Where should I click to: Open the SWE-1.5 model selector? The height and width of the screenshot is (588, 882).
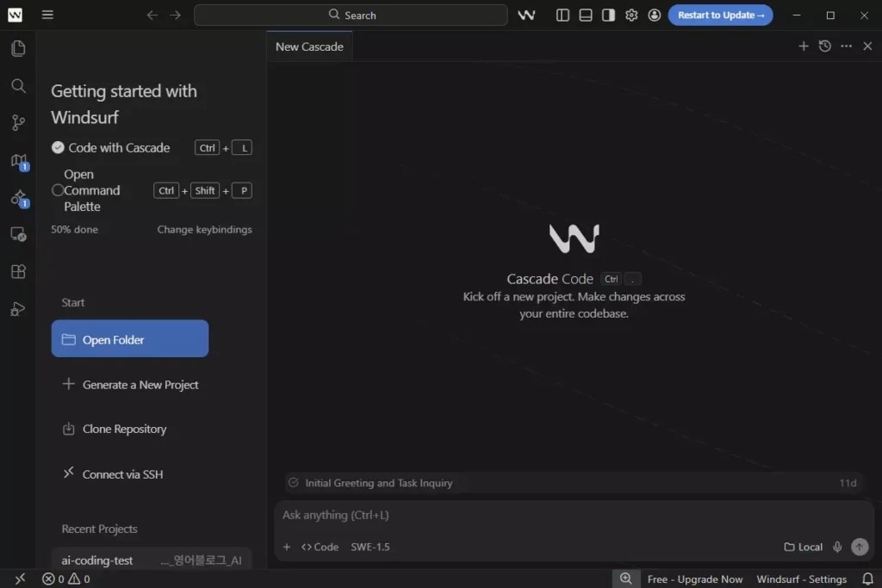tap(370, 547)
